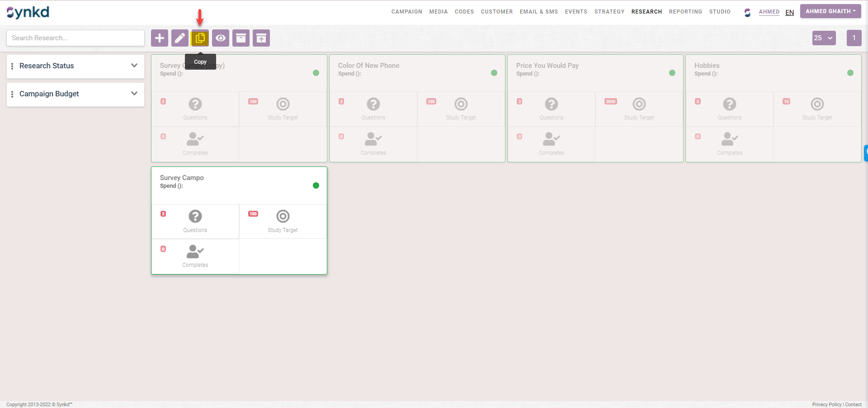Focus the Search Research input field
Screen dimensions: 868x408
(x=75, y=38)
